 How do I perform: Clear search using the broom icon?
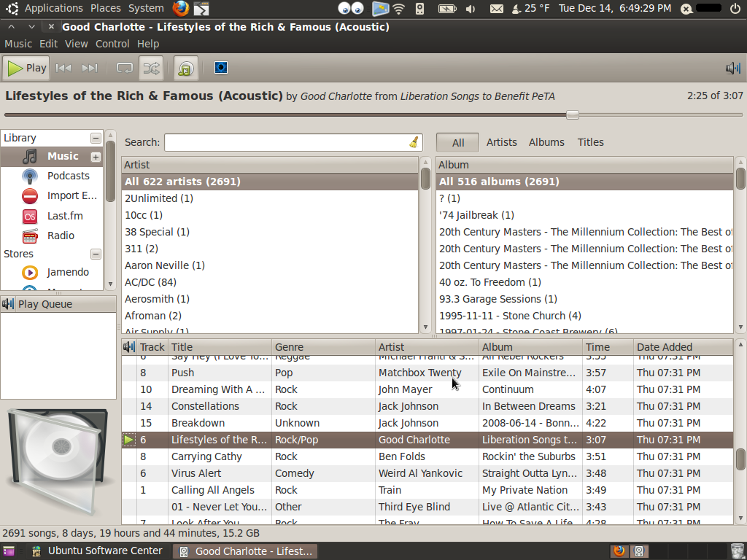[x=414, y=142]
